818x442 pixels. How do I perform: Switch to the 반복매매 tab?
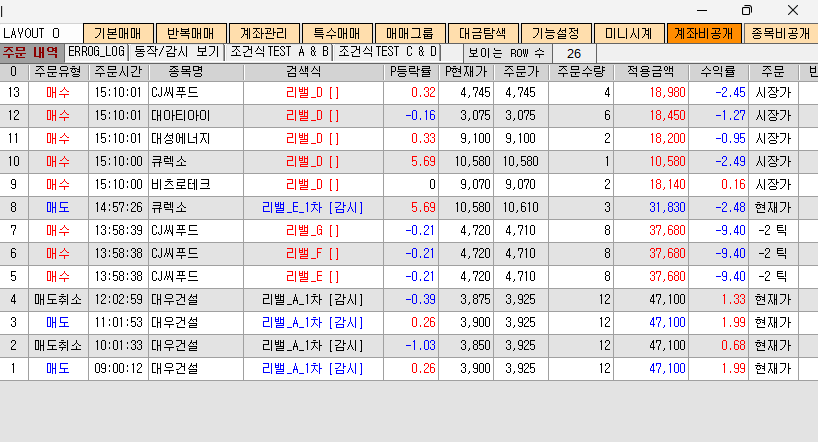[191, 33]
